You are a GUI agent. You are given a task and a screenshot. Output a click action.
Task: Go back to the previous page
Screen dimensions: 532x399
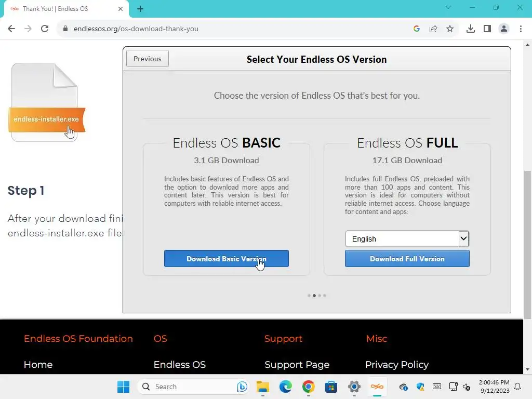pos(11,29)
